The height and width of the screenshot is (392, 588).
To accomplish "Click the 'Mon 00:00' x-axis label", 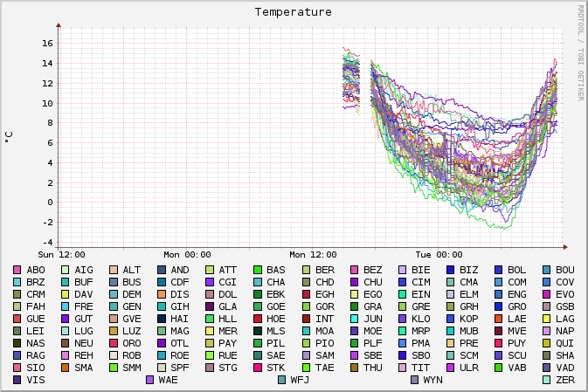I will (187, 255).
